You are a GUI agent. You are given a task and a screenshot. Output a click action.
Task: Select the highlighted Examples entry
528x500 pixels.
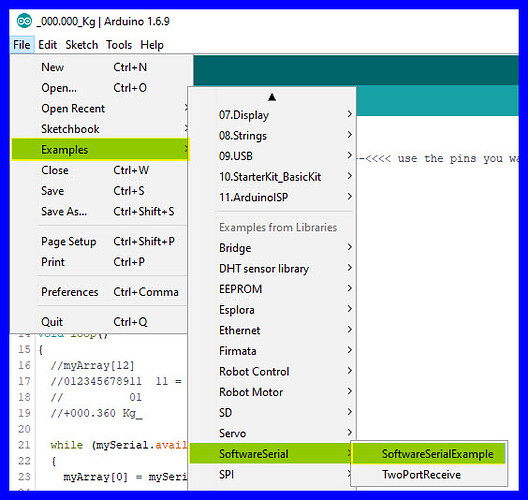(x=100, y=149)
